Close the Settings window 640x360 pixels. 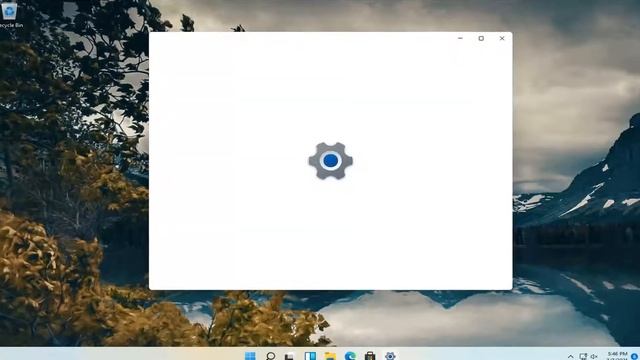tap(502, 38)
